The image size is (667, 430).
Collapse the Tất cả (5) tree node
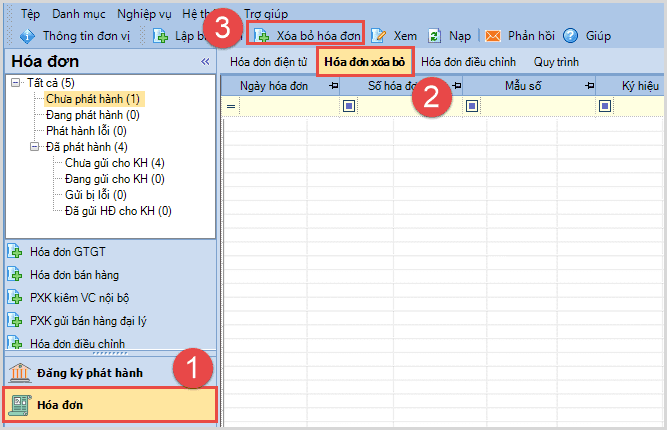coord(16,83)
